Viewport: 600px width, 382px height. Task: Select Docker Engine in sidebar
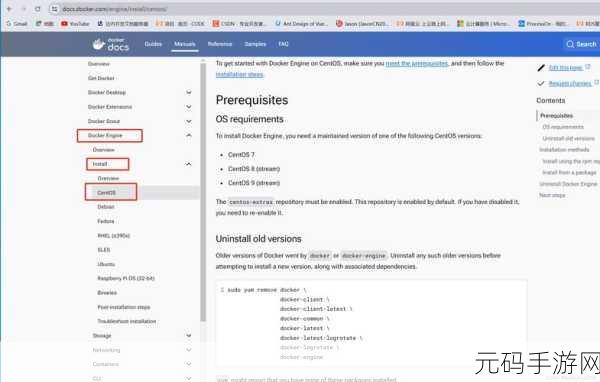coord(105,135)
